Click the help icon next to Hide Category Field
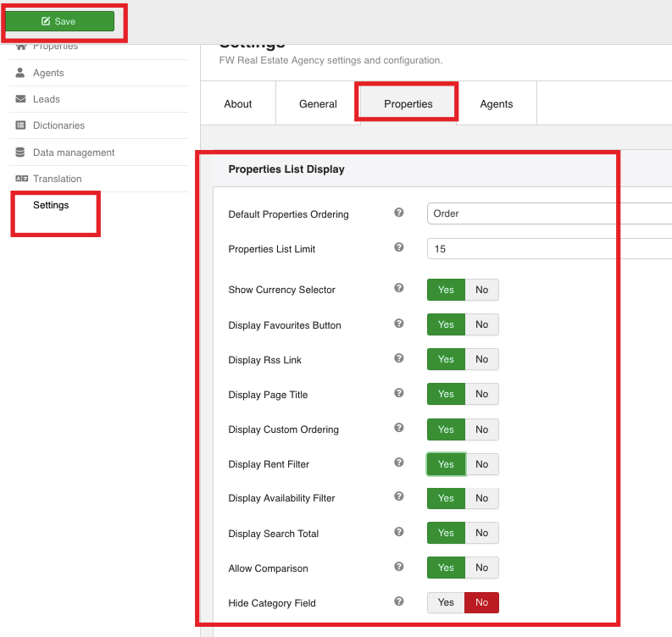The image size is (672, 637). click(399, 602)
